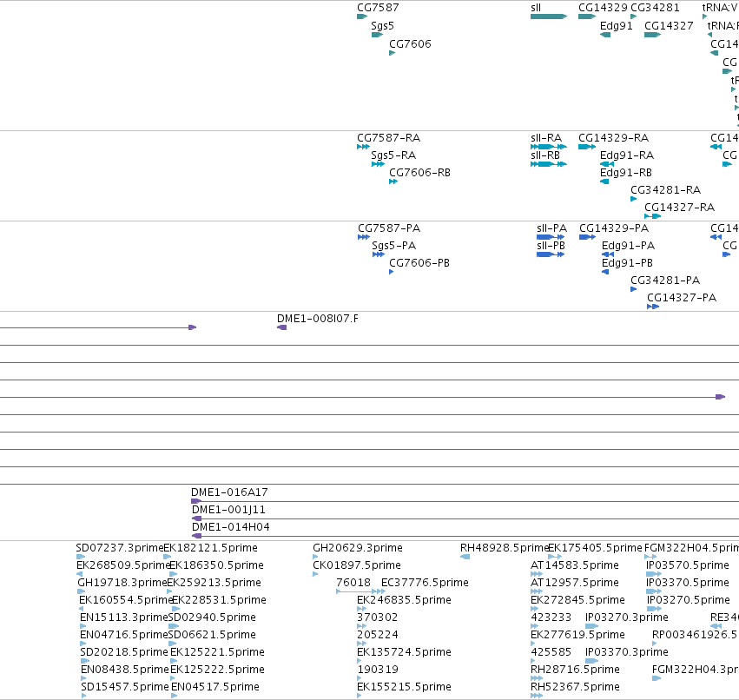Viewport: 739px width, 700px height.
Task: Click the CG34281-PA protein label
Action: pos(665,281)
